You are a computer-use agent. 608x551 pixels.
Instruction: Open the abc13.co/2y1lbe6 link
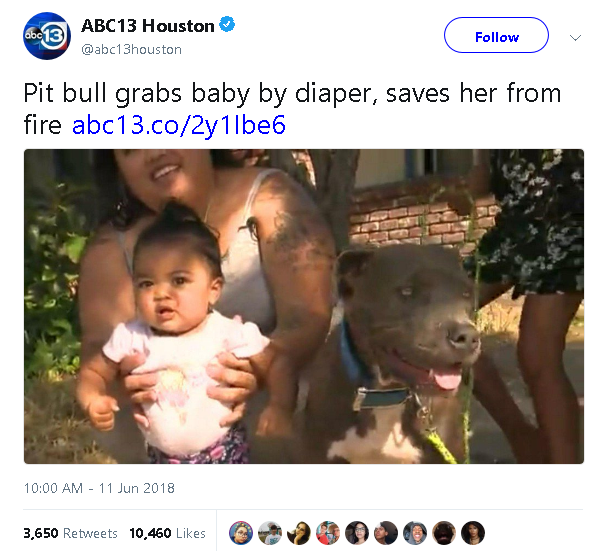pyautogui.click(x=179, y=125)
